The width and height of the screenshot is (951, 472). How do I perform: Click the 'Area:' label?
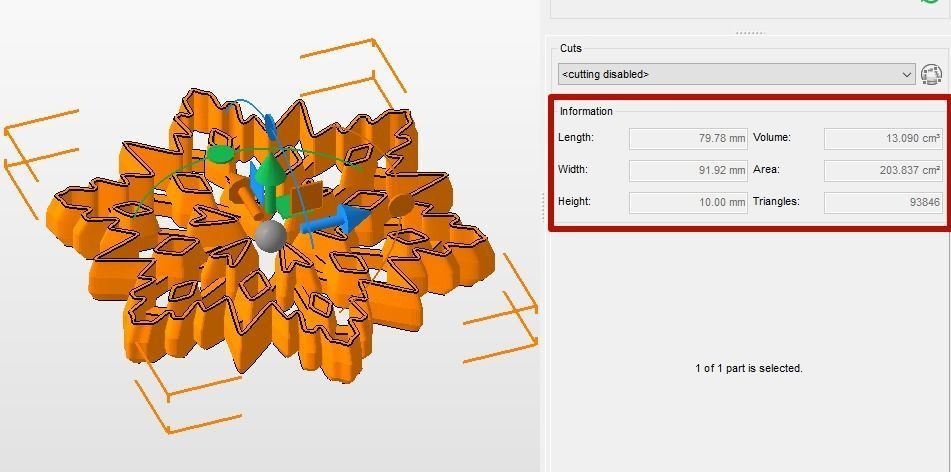click(x=766, y=170)
